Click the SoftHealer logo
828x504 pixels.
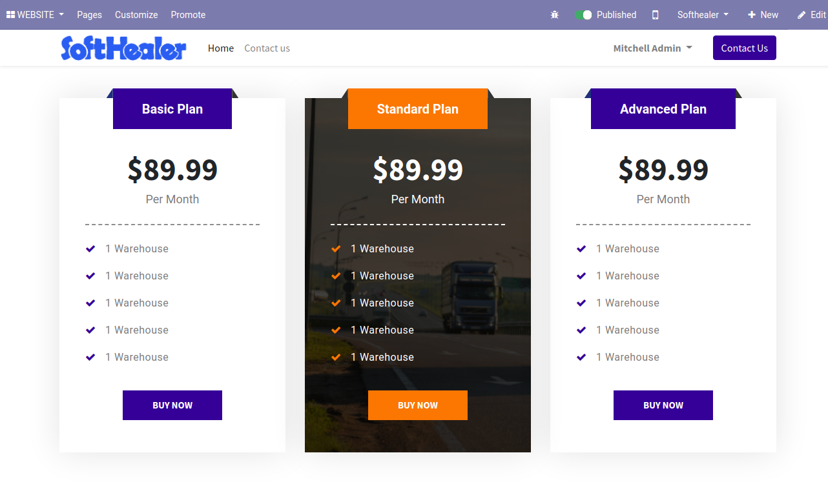pyautogui.click(x=123, y=48)
